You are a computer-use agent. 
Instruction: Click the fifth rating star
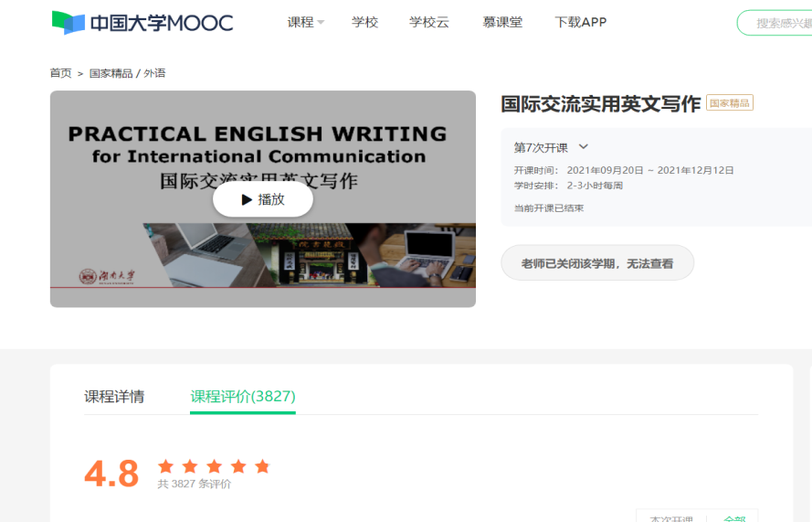point(262,467)
